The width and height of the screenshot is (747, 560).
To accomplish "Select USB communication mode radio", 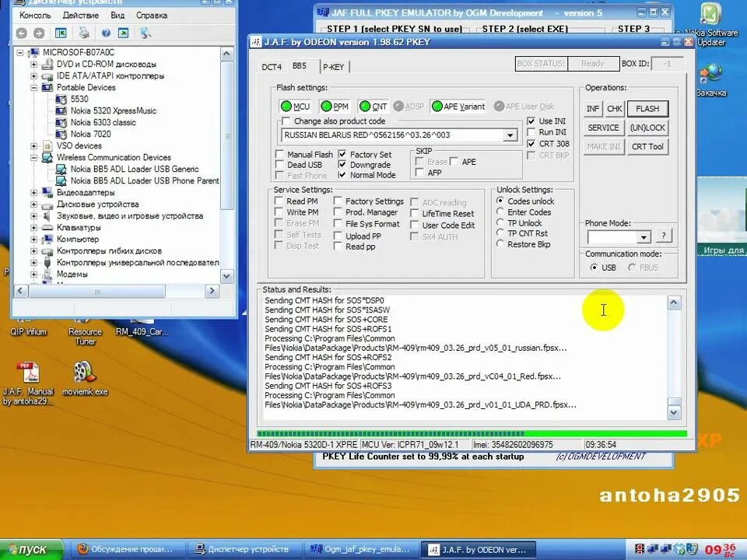I will 594,268.
